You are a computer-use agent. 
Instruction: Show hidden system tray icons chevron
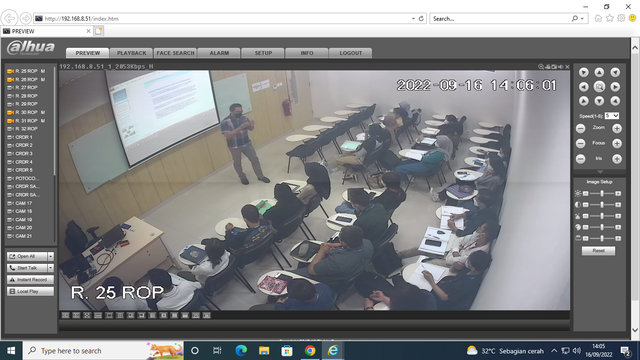pyautogui.click(x=554, y=351)
